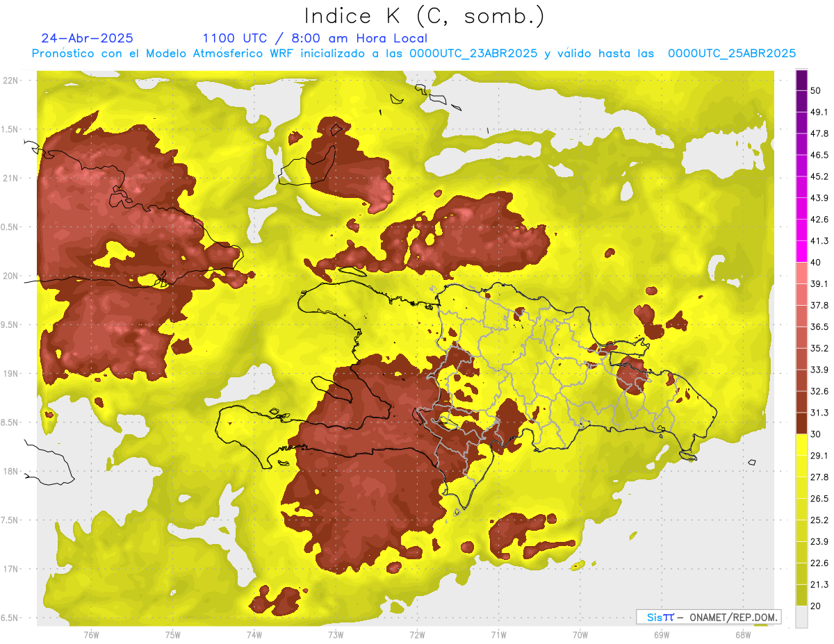
Task: Click the colorbar value '41.3'
Action: pos(819,241)
